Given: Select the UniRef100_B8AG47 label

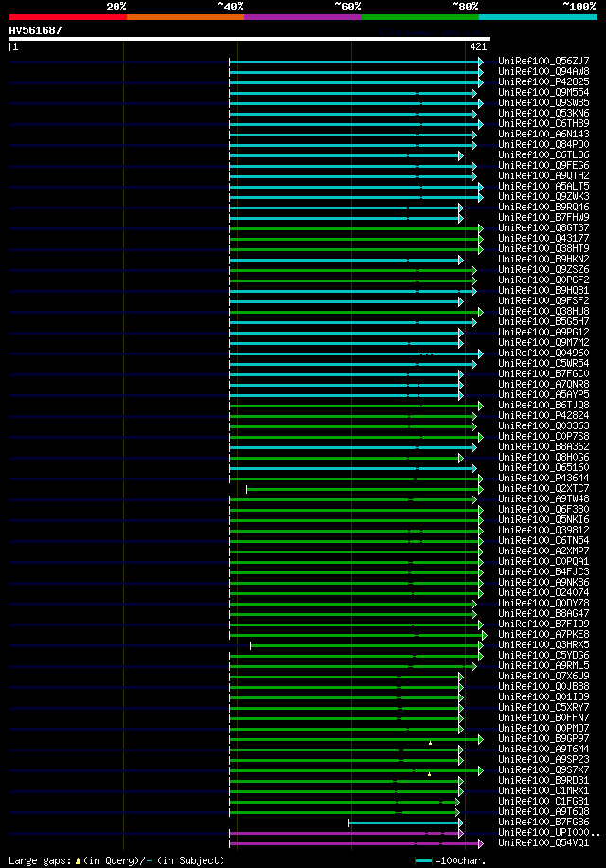Looking at the screenshot, I should point(544,614).
